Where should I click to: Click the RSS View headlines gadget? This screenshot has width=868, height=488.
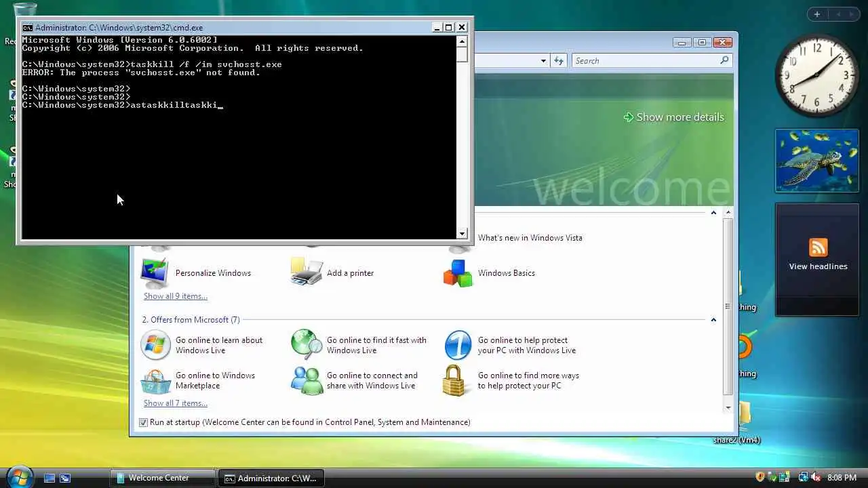point(818,259)
